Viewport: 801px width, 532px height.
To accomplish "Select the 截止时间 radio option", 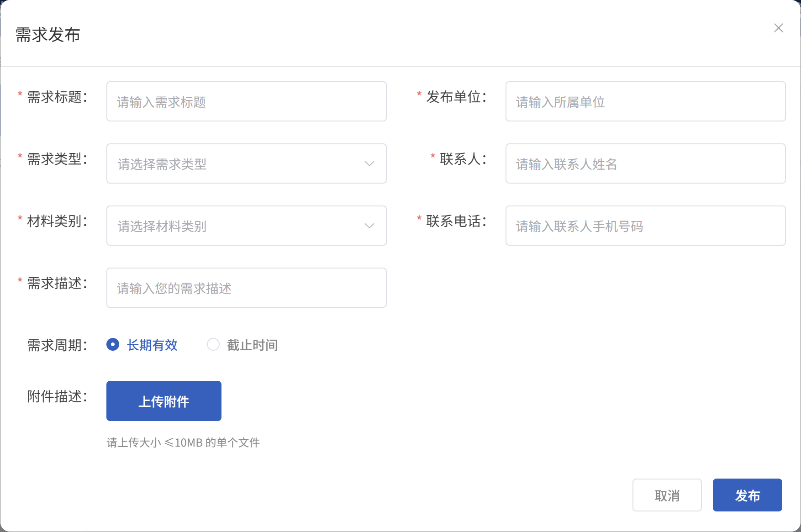I will point(213,344).
